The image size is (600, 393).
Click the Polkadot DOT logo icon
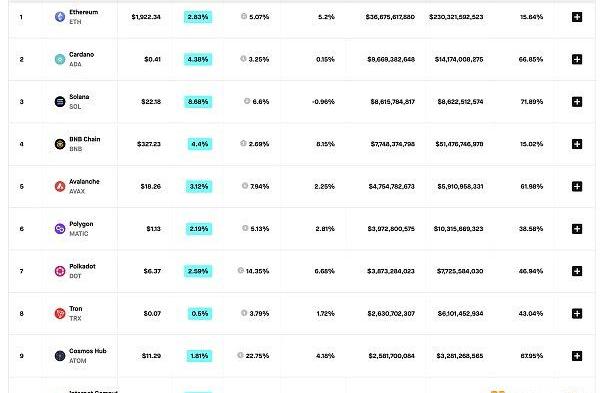(x=60, y=271)
